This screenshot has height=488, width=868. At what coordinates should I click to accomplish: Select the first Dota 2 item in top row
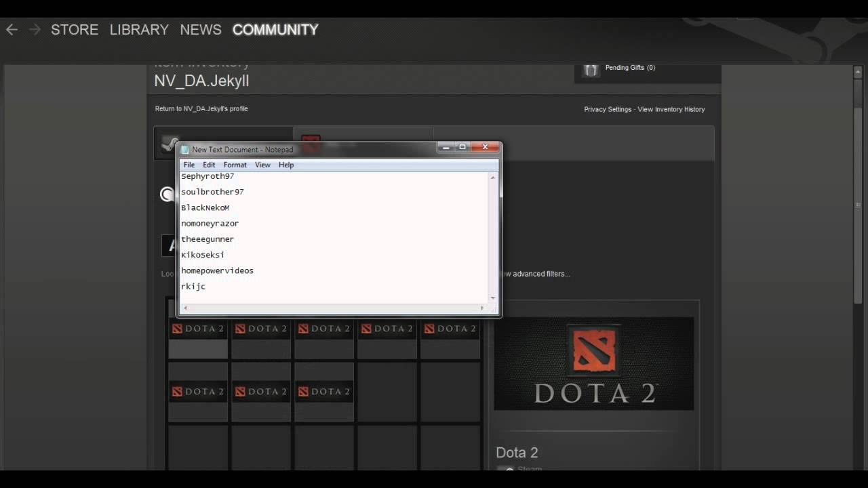tap(198, 329)
